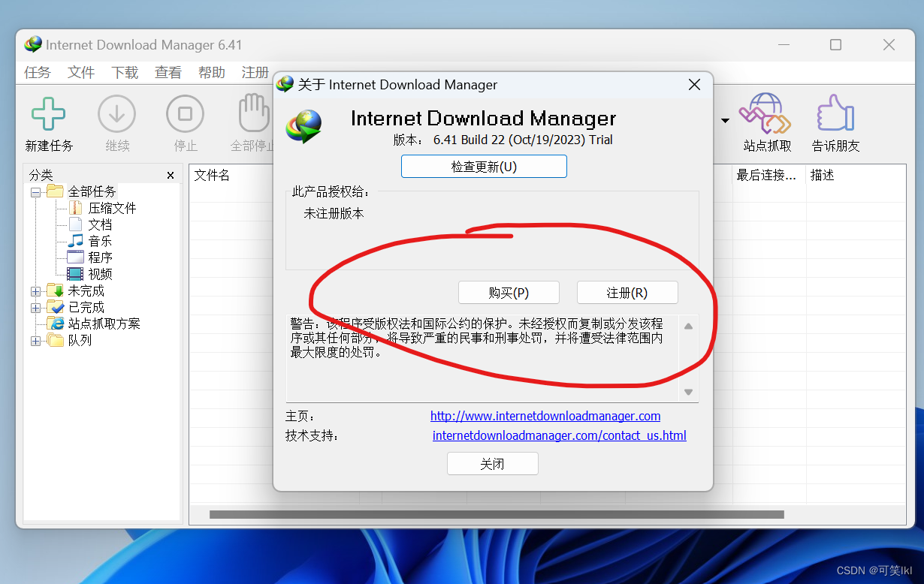The image size is (924, 584).
Task: Open the Help (帮助) menu
Action: (212, 72)
